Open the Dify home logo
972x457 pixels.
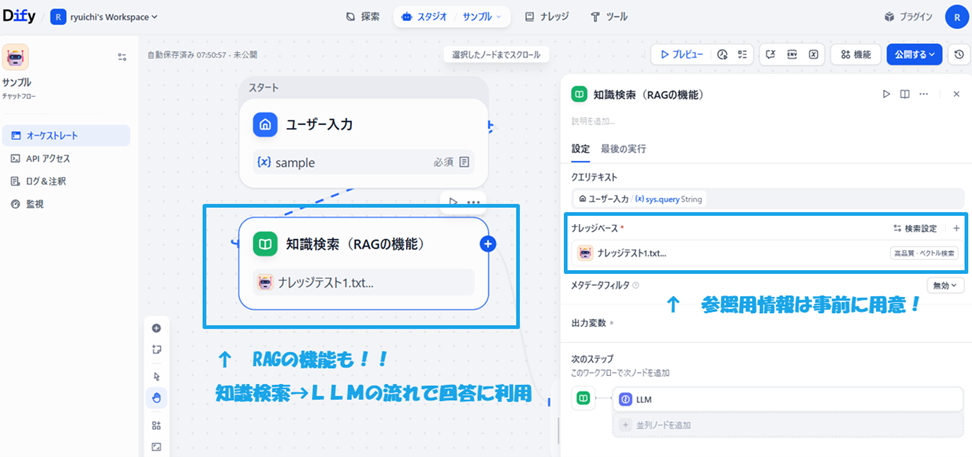pyautogui.click(x=21, y=17)
